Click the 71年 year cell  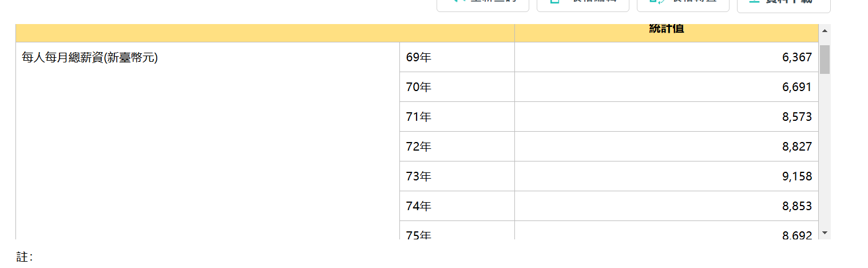coord(457,117)
